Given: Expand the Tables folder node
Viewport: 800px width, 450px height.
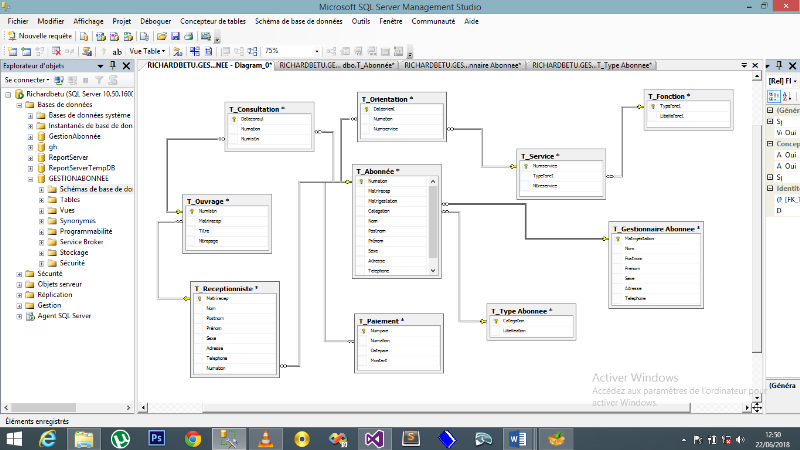Looking at the screenshot, I should point(42,199).
